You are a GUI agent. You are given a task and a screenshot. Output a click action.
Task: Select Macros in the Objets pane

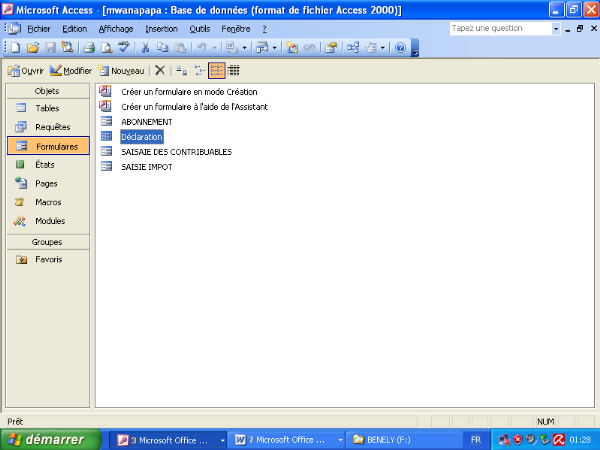coord(48,202)
